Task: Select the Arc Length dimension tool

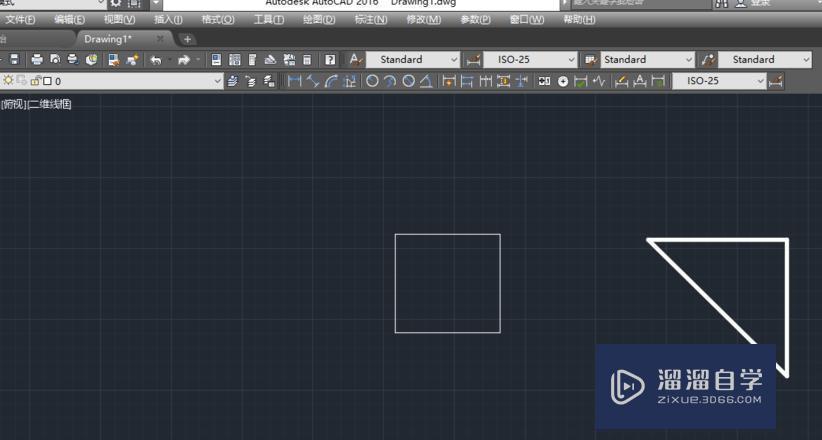Action: pos(331,81)
